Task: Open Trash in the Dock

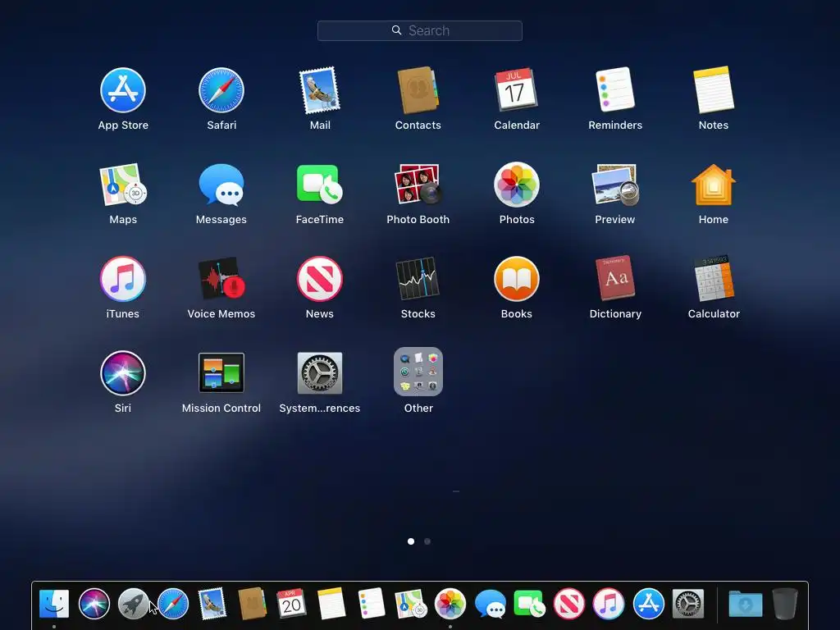Action: coord(785,604)
